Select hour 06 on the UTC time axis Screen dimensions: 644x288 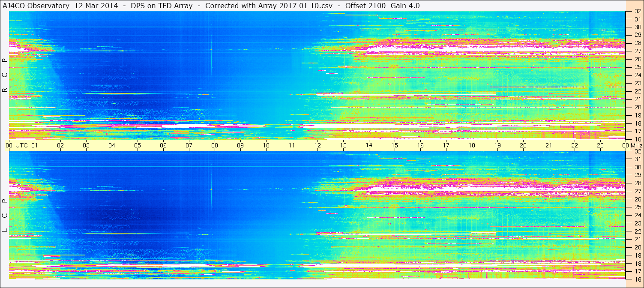(x=163, y=145)
